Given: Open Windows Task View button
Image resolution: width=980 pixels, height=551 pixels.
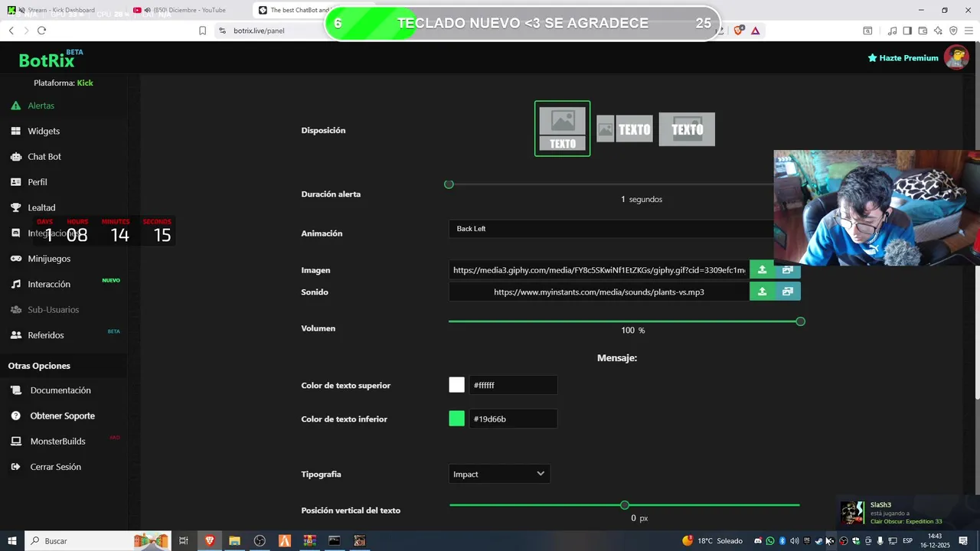Looking at the screenshot, I should pos(184,541).
